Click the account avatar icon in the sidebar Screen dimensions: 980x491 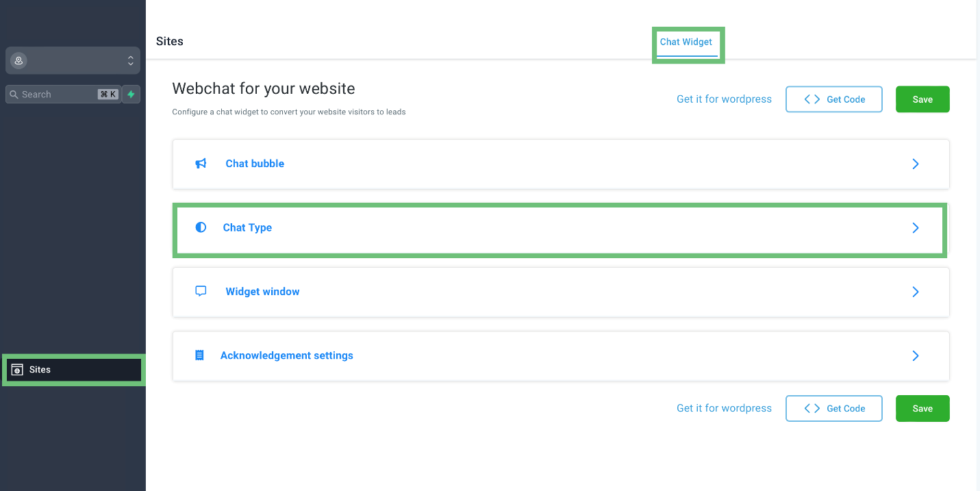tap(18, 60)
